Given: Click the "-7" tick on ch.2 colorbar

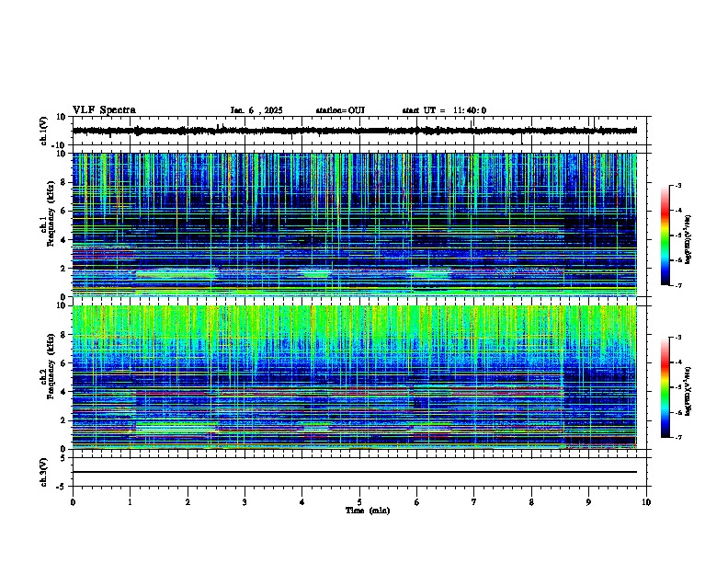Looking at the screenshot, I should tap(677, 437).
